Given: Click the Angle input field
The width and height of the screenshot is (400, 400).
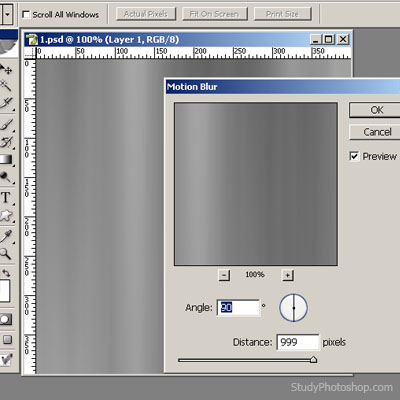Looking at the screenshot, I should tap(238, 307).
